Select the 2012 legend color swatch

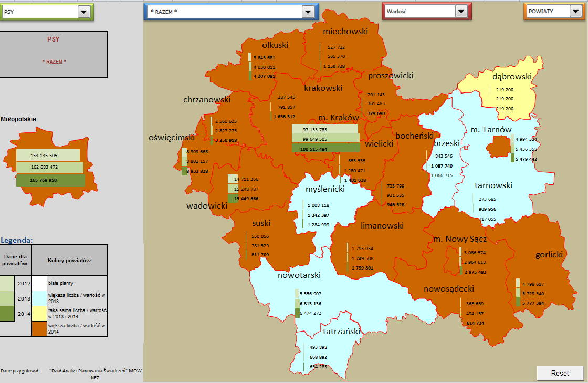point(7,283)
